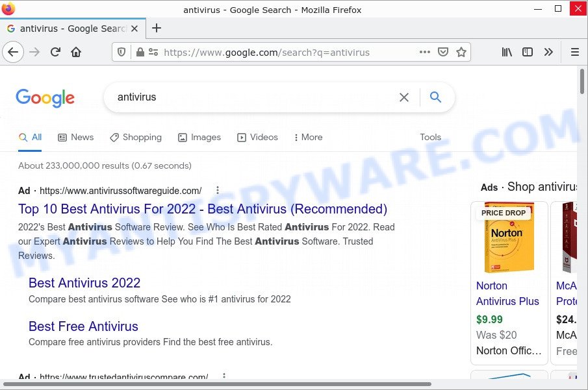The height and width of the screenshot is (390, 588).
Task: Open the Firefox home page
Action: (x=76, y=52)
